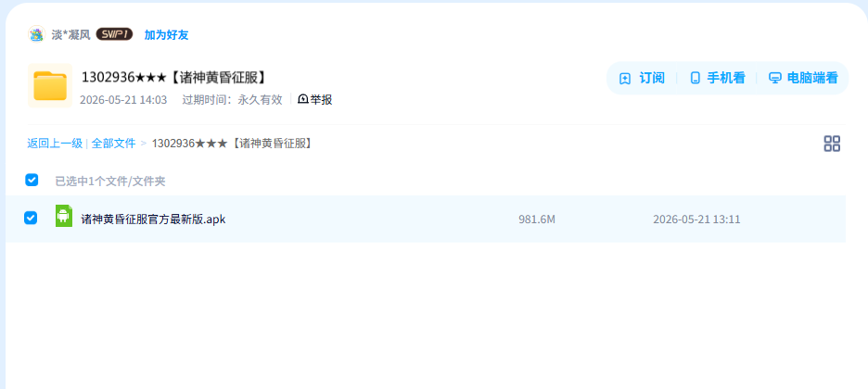Switch to grid view layout
This screenshot has height=389, width=868.
coord(832,144)
